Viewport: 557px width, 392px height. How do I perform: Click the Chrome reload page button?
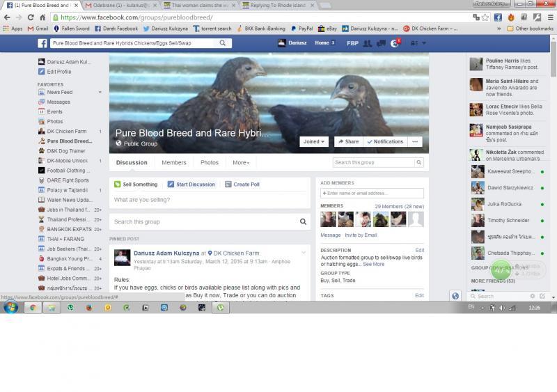point(42,17)
